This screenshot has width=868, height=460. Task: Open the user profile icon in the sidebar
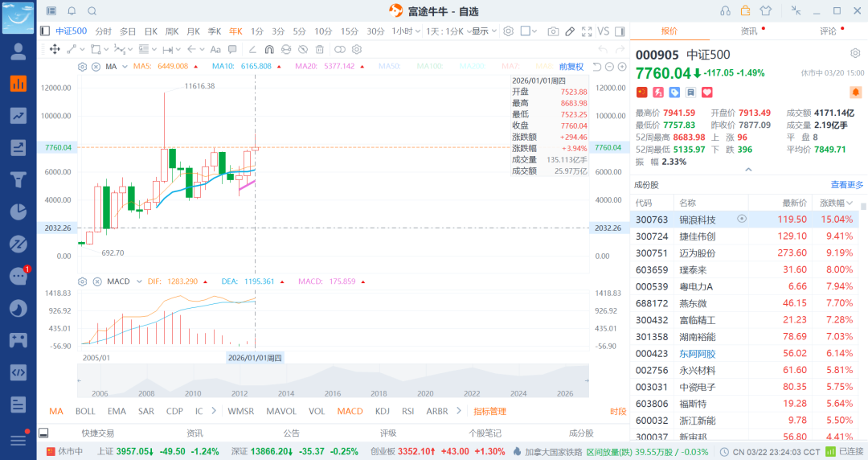[18, 51]
